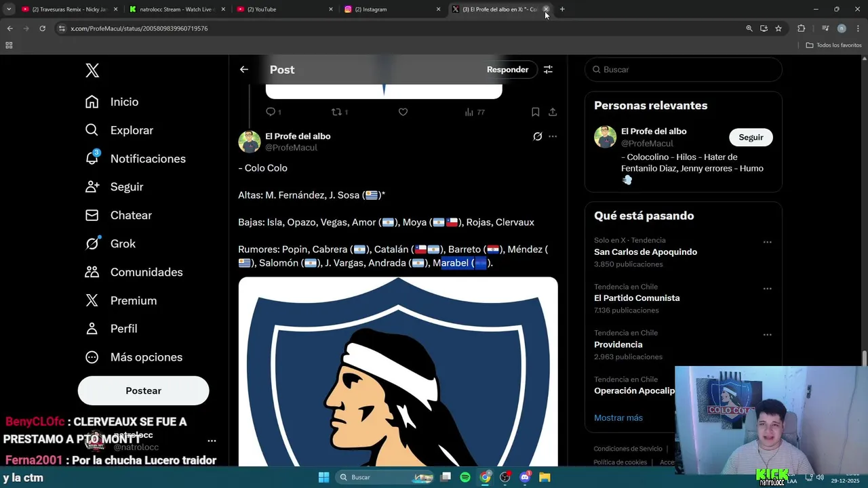Click the X logo in the sidebar

click(x=92, y=70)
